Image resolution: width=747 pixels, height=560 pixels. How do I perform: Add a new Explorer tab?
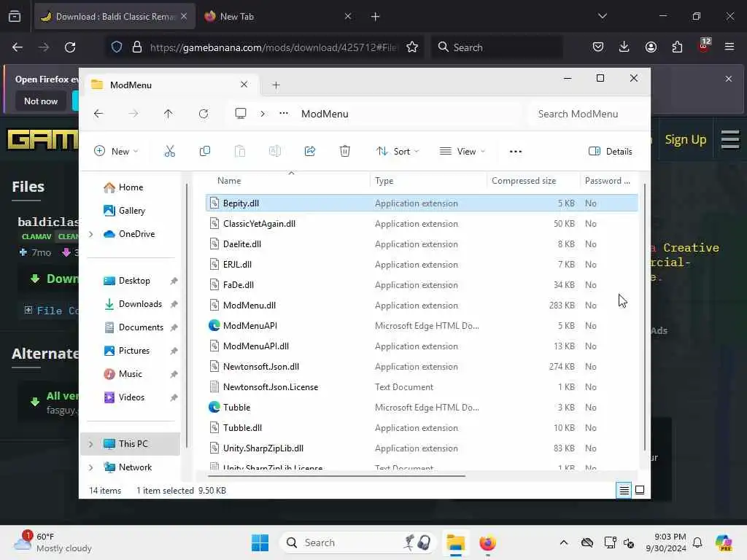click(x=276, y=85)
